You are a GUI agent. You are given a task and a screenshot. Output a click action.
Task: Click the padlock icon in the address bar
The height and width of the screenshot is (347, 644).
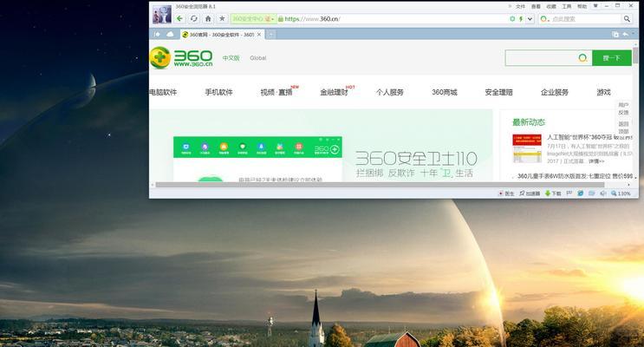(x=281, y=19)
